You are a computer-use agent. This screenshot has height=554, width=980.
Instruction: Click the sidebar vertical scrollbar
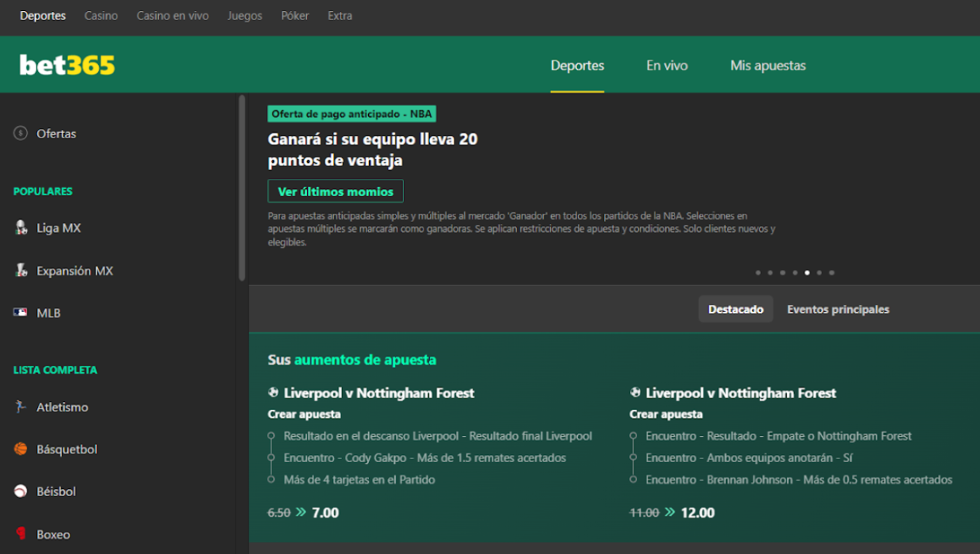pyautogui.click(x=242, y=188)
